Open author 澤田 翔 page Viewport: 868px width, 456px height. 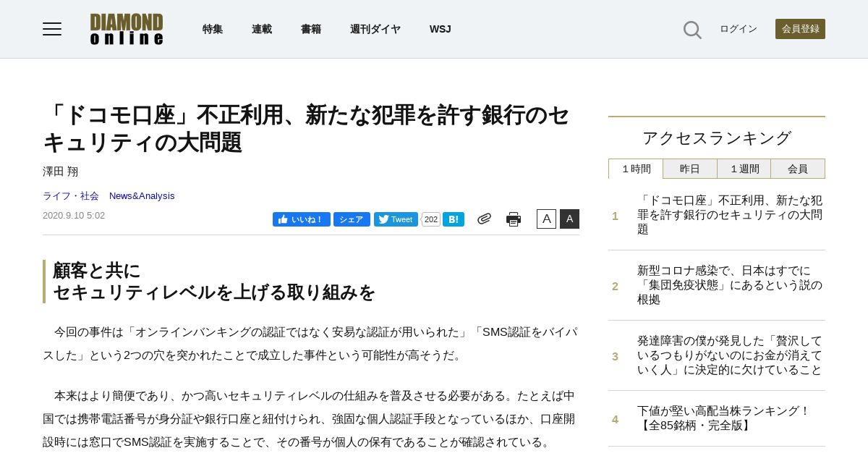60,172
